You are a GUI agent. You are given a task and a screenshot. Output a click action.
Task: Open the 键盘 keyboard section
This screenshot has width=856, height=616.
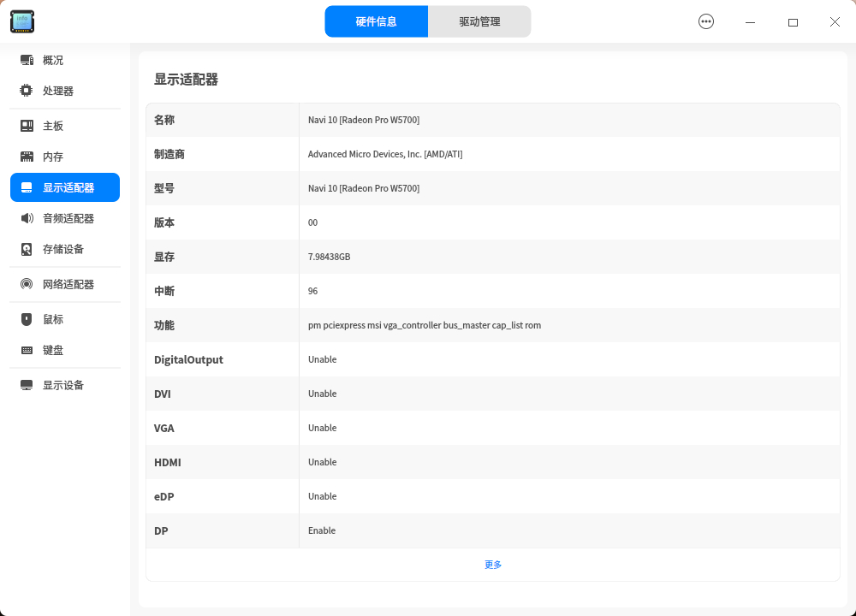26,349
